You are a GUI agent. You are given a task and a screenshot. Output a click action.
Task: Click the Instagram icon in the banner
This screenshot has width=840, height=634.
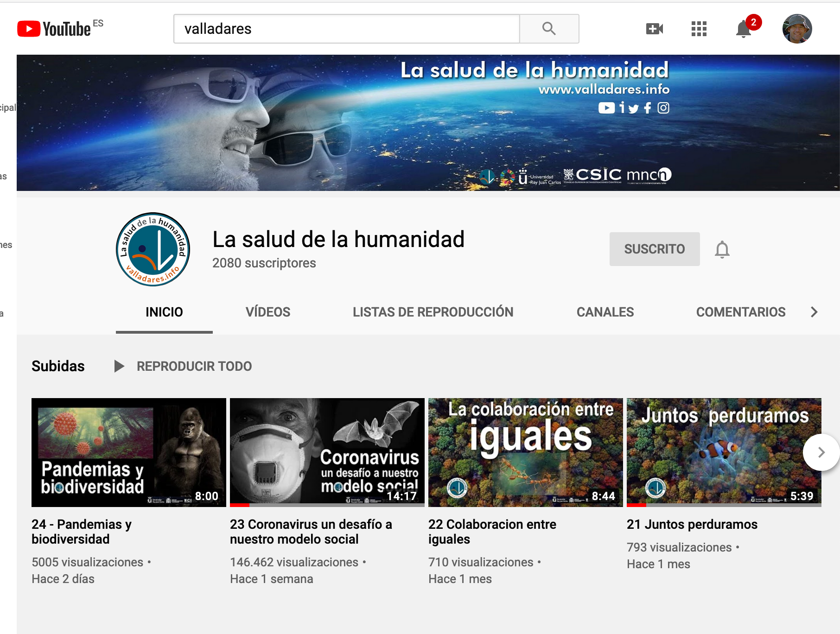click(663, 108)
